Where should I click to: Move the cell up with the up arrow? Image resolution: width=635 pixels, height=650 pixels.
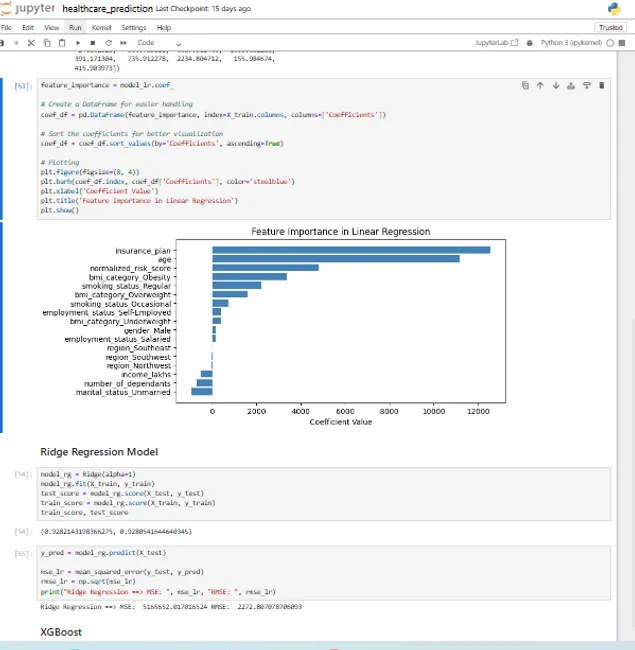click(540, 86)
